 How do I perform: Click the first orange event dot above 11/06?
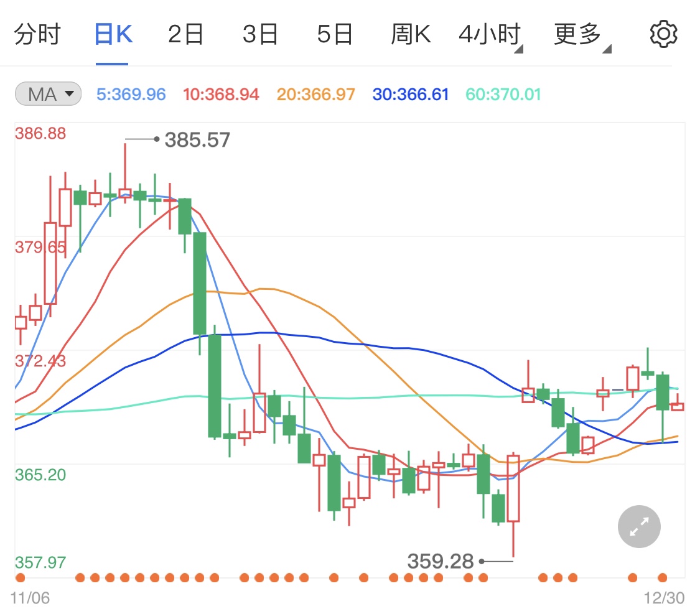pos(20,578)
